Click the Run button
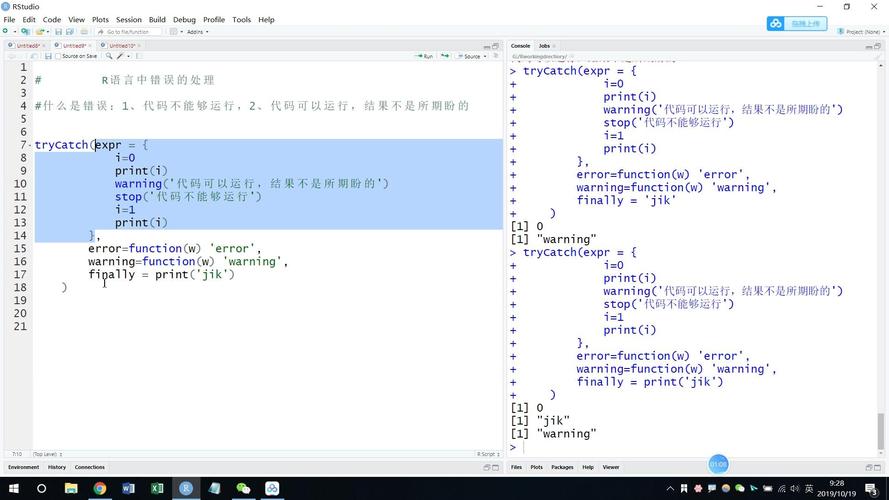 click(424, 56)
